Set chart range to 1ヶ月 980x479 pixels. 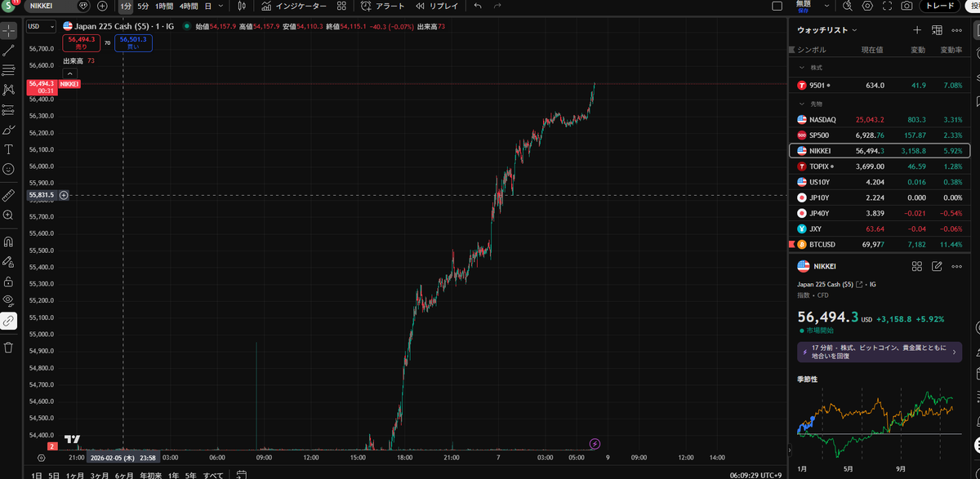click(75, 474)
